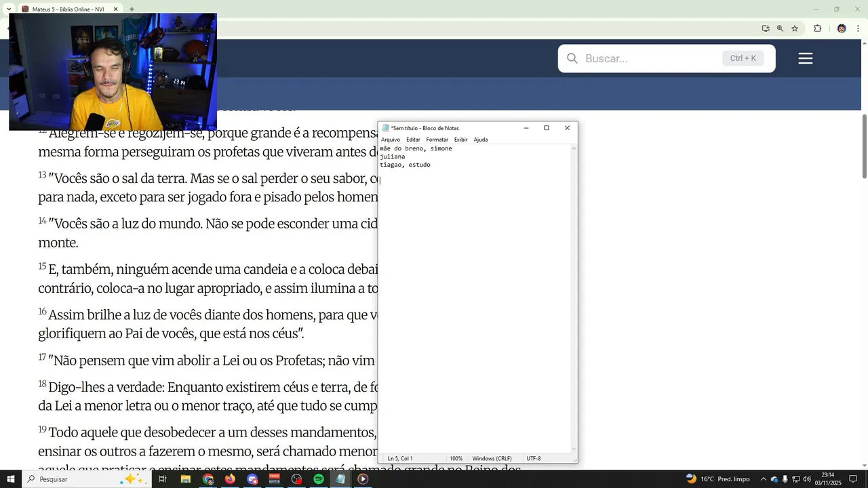This screenshot has height=488, width=868.
Task: Click the network tray icon
Action: tap(795, 479)
